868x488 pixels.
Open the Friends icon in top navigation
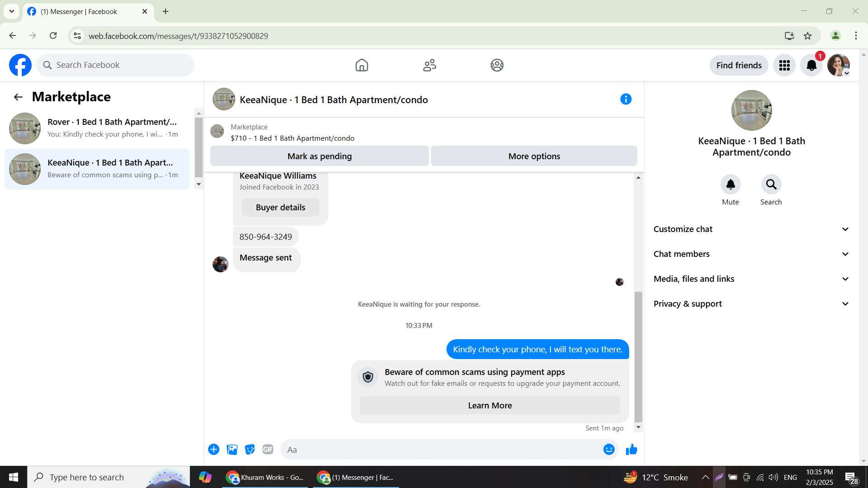pyautogui.click(x=430, y=65)
